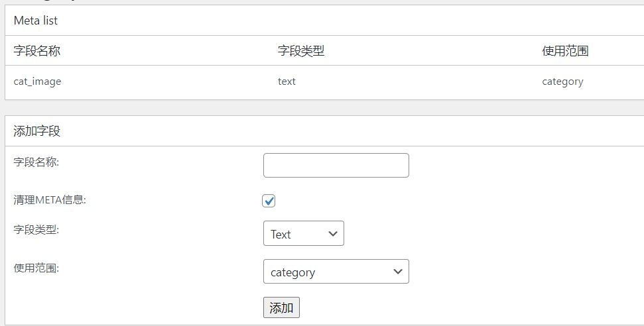Click the 字段名称: form label
Image resolution: width=644 pixels, height=326 pixels.
click(x=36, y=162)
